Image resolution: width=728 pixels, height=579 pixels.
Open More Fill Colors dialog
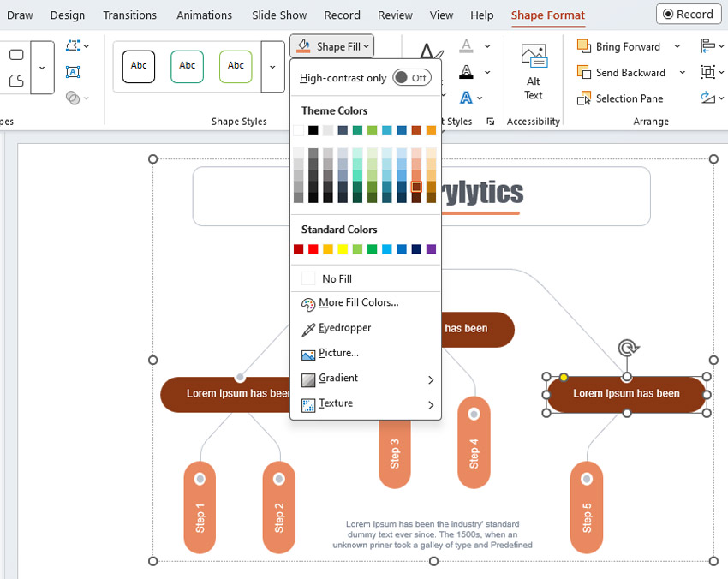click(x=366, y=302)
